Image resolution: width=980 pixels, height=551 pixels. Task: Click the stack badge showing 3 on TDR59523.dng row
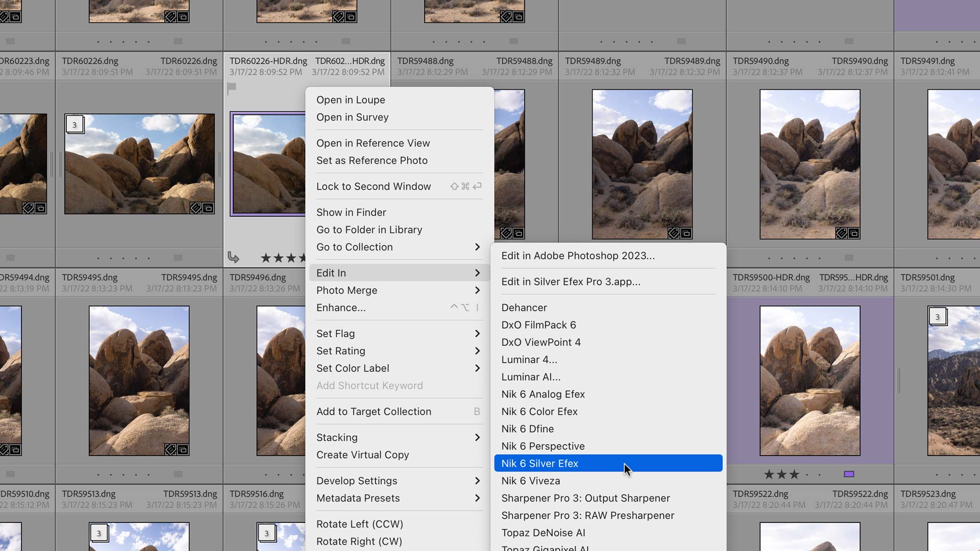938,317
